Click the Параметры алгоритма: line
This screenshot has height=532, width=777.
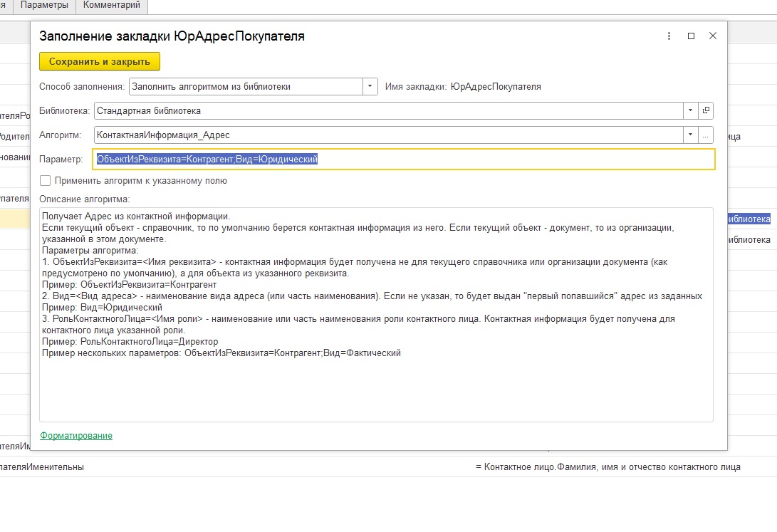(x=90, y=251)
